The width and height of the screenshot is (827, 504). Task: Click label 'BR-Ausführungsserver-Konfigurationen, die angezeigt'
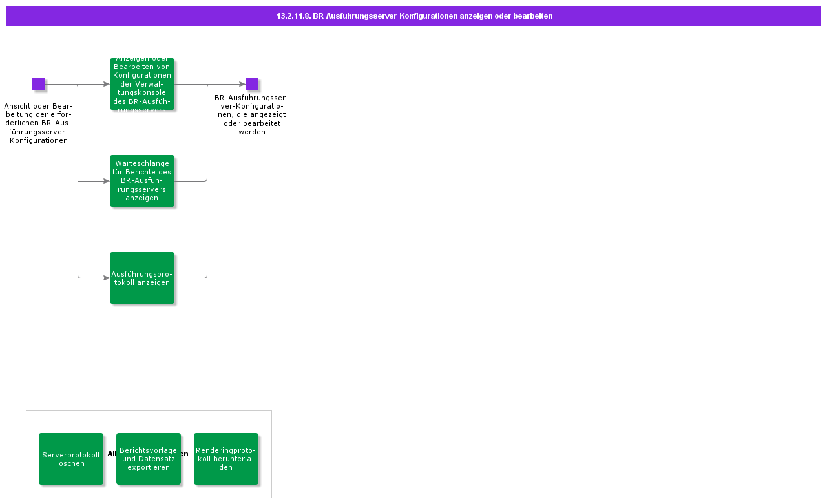pos(252,114)
